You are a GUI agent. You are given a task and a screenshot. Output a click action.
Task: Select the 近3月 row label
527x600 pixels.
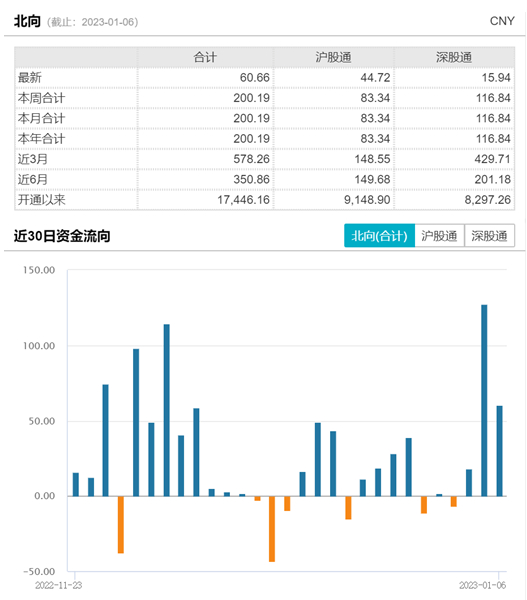(33, 159)
